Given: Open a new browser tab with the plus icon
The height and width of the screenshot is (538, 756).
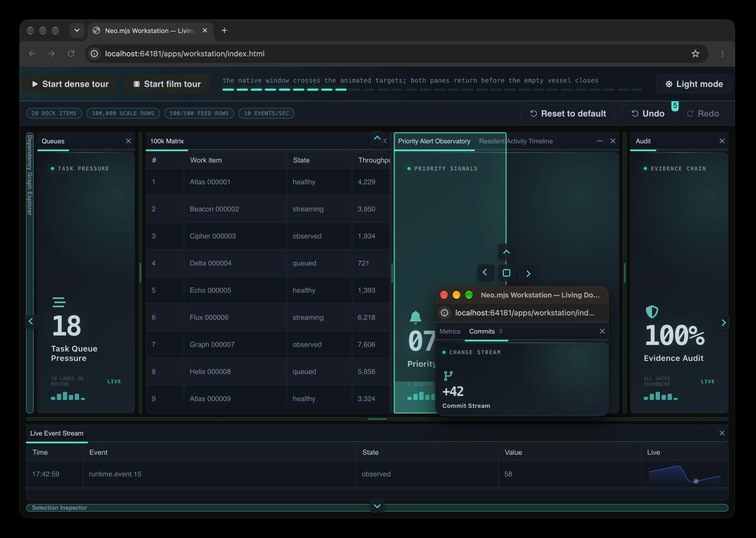Looking at the screenshot, I should tap(224, 31).
